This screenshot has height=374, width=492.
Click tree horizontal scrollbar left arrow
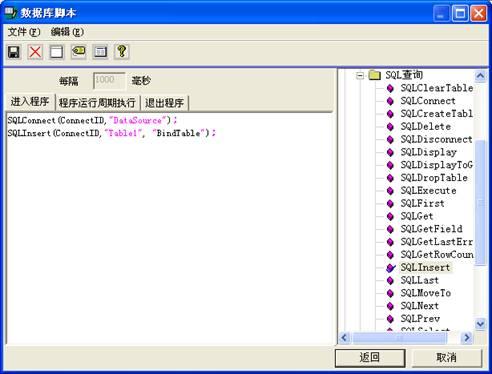344,338
